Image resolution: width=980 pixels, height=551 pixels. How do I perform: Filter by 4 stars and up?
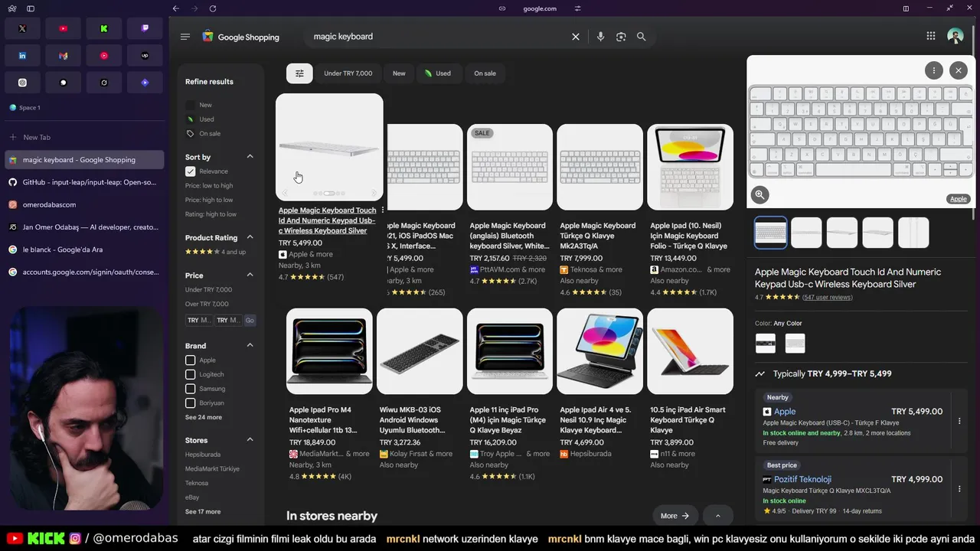tap(215, 252)
